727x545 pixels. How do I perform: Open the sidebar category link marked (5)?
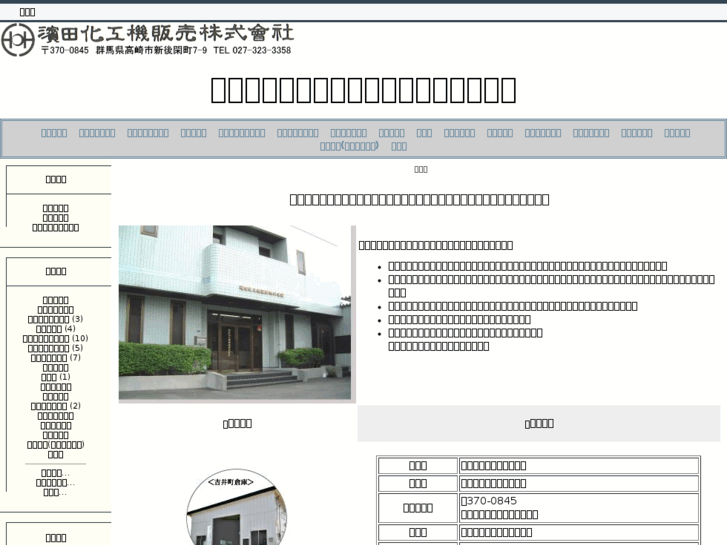[x=49, y=348]
